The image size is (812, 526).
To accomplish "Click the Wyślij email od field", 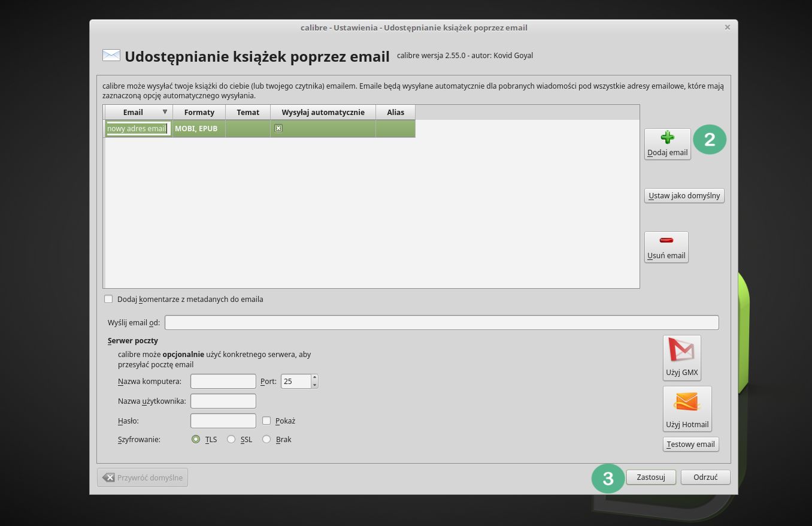I will (x=441, y=322).
